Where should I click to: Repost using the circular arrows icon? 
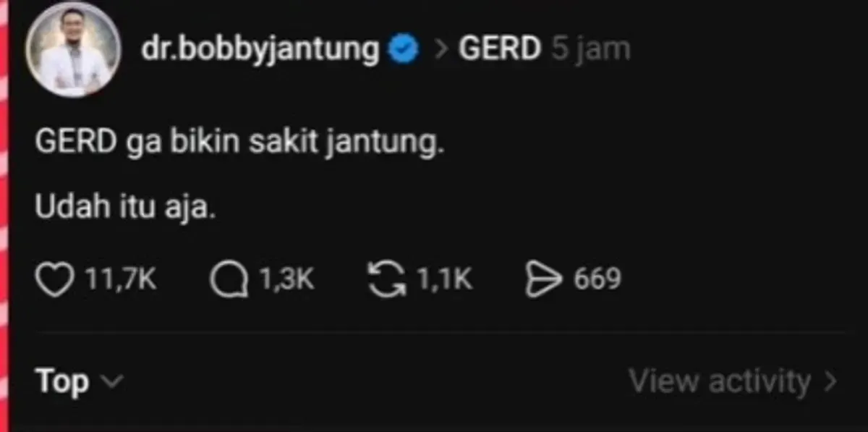pyautogui.click(x=387, y=280)
